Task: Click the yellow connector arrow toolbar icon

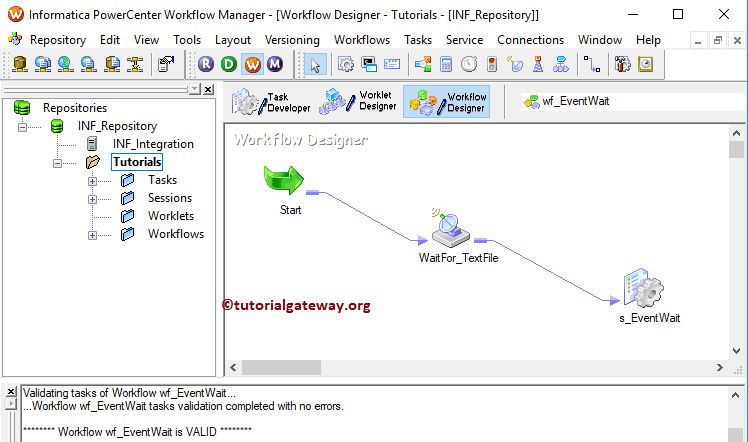Action: [135, 64]
